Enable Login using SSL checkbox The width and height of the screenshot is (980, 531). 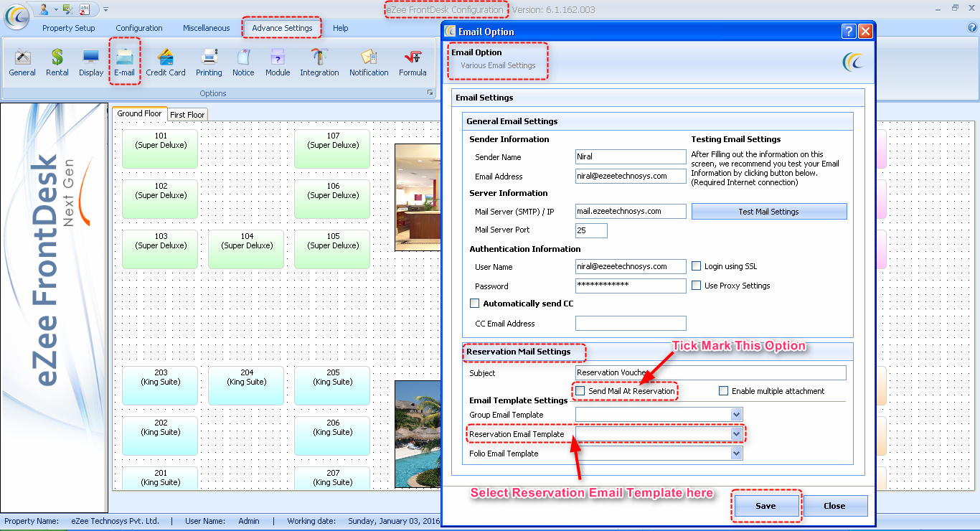point(696,266)
